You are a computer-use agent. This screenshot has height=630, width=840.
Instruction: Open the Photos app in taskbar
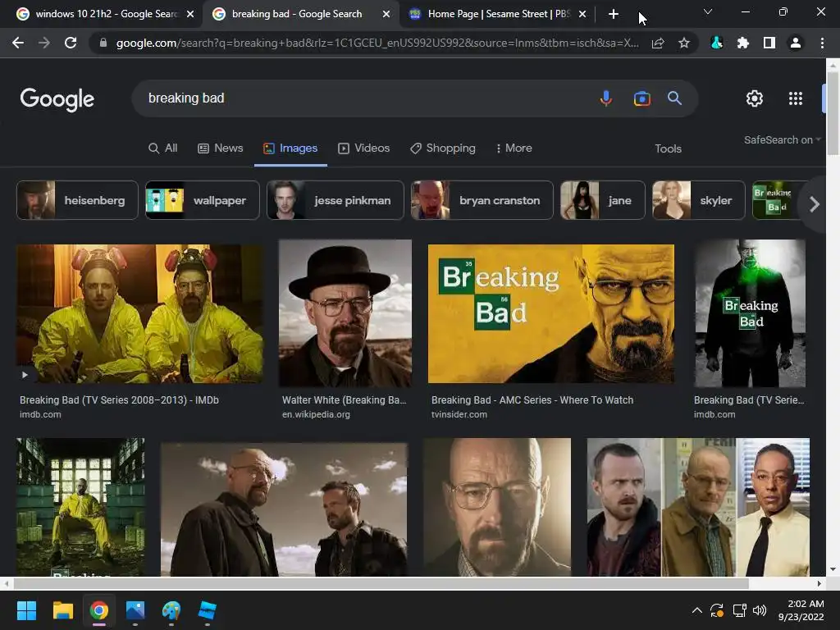point(135,610)
